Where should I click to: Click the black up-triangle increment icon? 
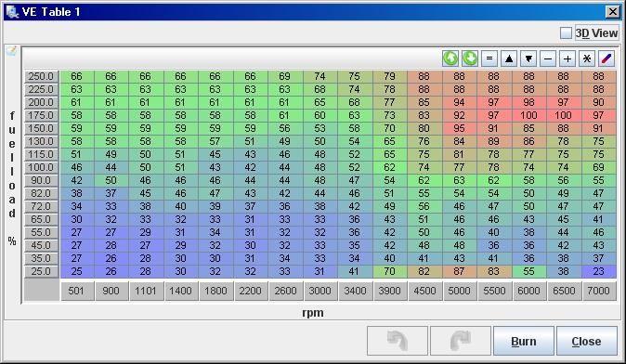click(509, 58)
